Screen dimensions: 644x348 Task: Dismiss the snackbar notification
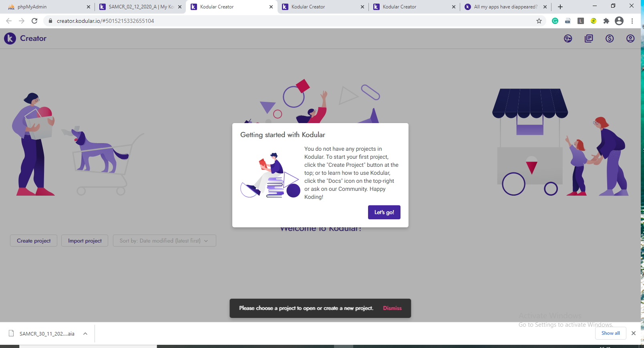click(x=392, y=308)
